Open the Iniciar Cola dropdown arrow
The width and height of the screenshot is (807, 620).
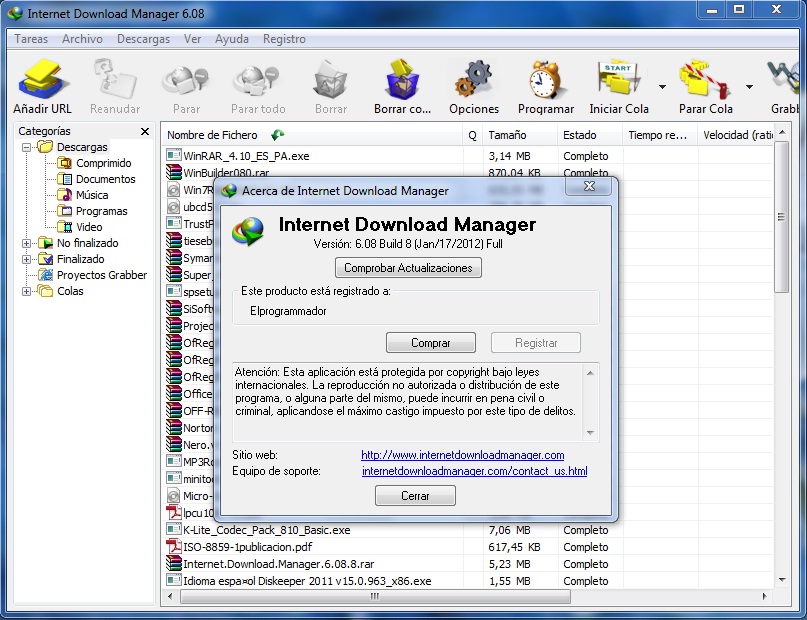pyautogui.click(x=662, y=86)
